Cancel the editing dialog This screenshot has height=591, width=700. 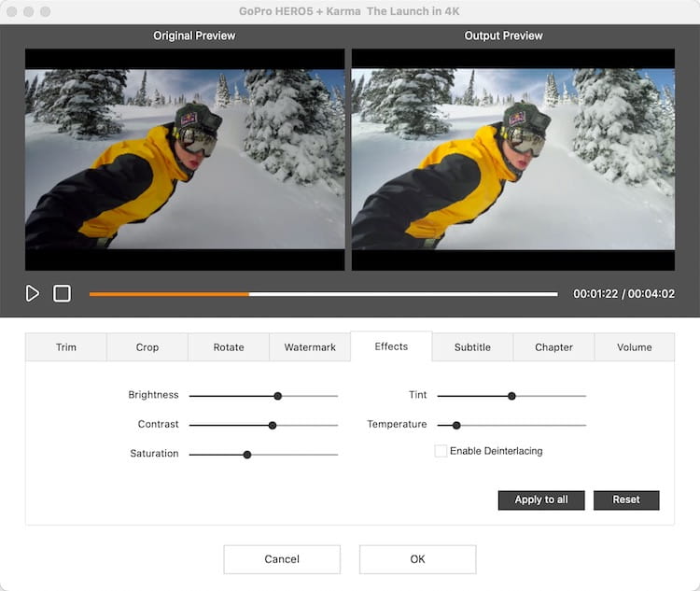[282, 559]
